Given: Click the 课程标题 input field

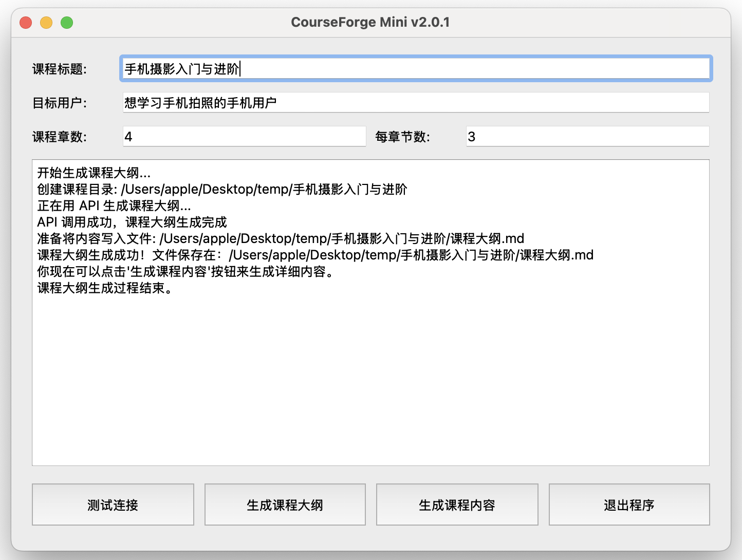Looking at the screenshot, I should point(416,68).
